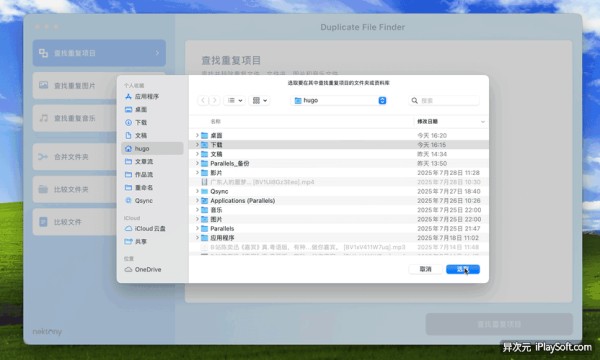
Task: Select the Parallels folder name in list
Action: (222, 228)
